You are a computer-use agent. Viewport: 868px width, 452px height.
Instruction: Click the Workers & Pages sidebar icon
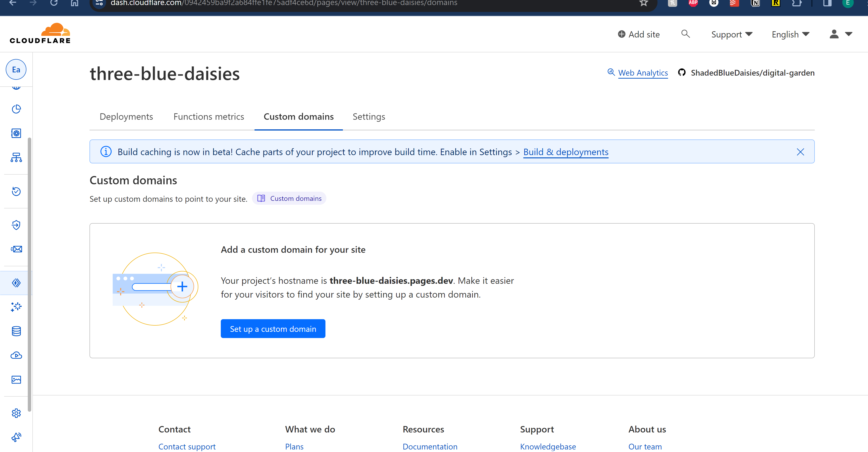click(x=16, y=283)
